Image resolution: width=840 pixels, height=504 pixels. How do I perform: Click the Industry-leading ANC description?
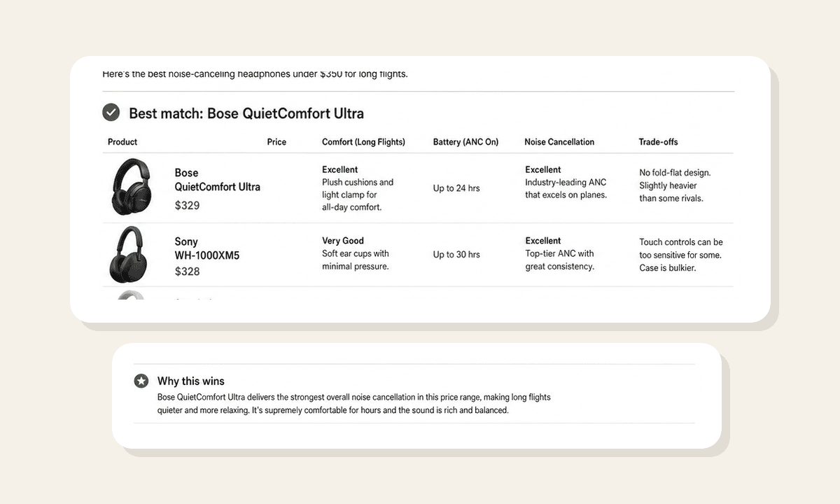[x=566, y=188]
